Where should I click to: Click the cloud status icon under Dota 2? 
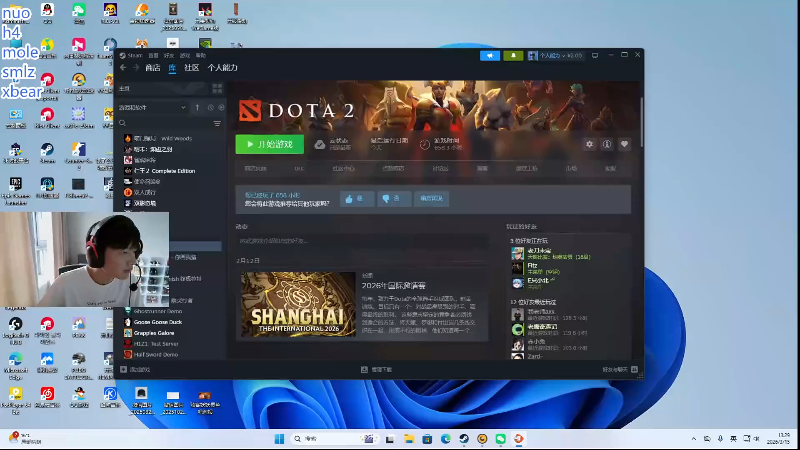click(319, 144)
